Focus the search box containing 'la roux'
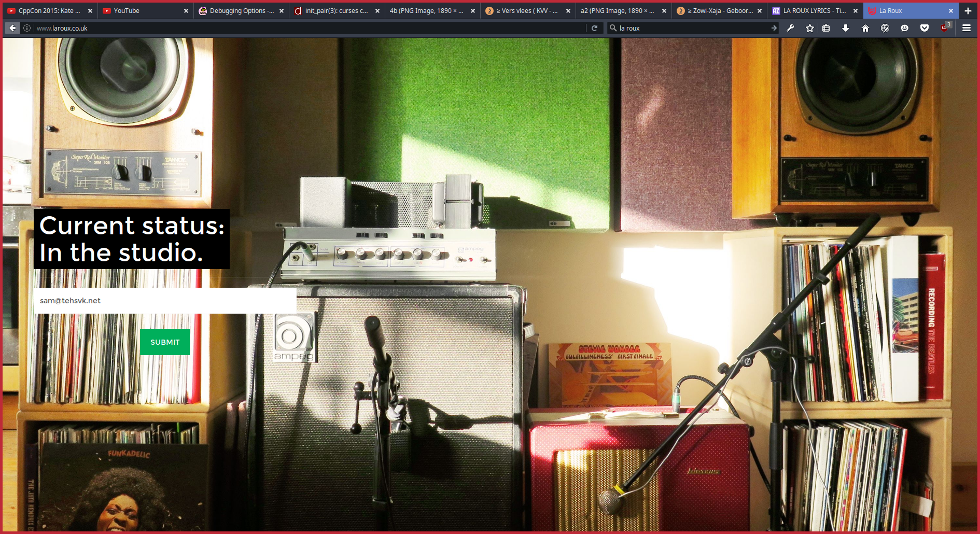This screenshot has height=534, width=980. click(690, 28)
